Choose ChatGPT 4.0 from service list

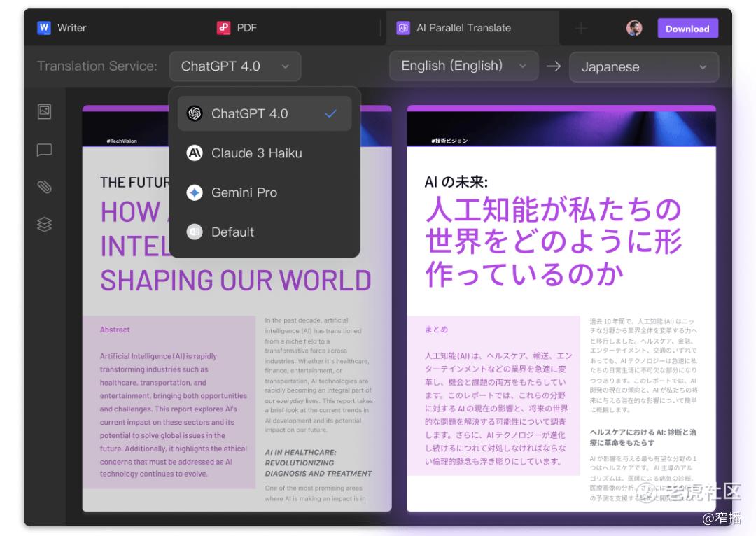[x=264, y=114]
